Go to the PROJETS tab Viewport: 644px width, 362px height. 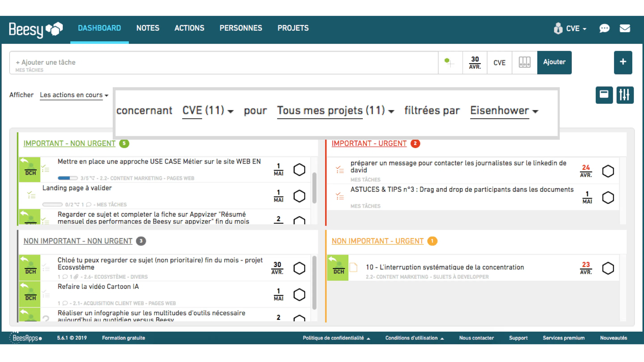[293, 28]
